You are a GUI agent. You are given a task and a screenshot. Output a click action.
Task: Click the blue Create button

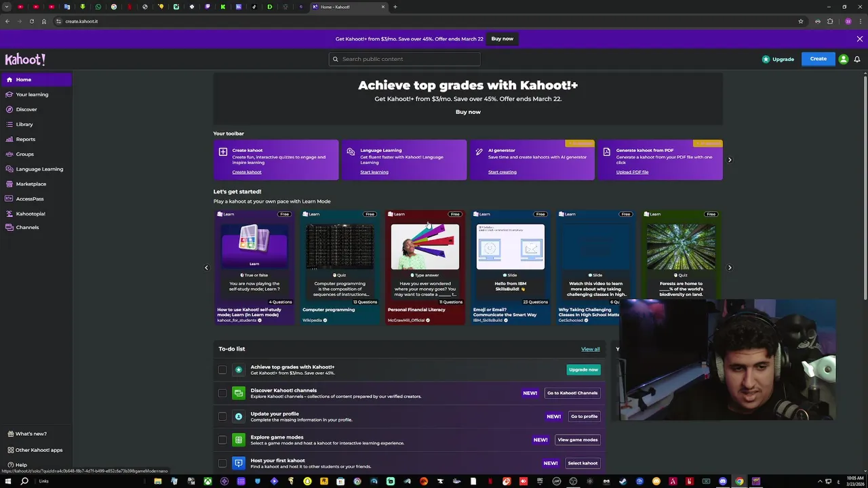click(818, 59)
